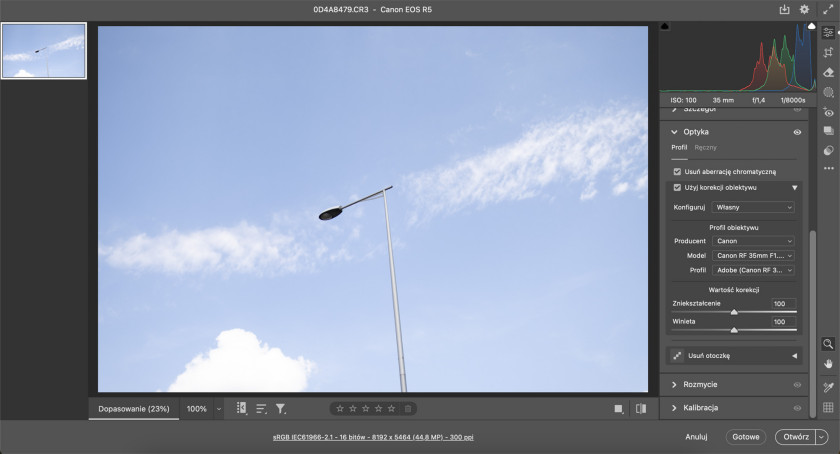Toggle Kalibracja panel visibility eye
The height and width of the screenshot is (454, 840).
point(797,408)
